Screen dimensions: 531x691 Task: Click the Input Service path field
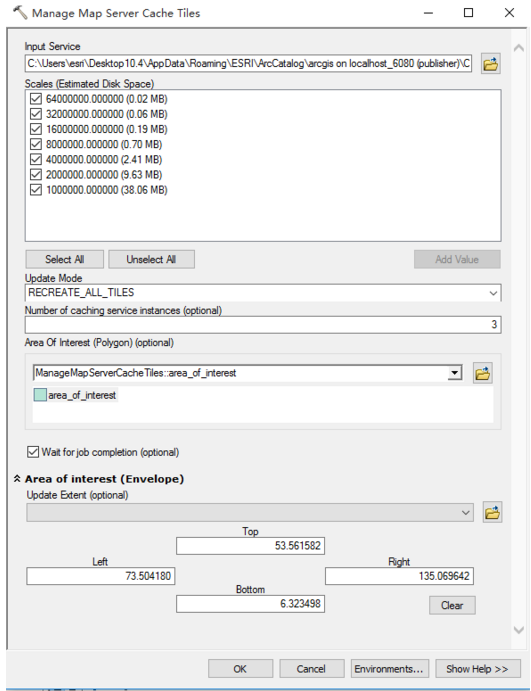pyautogui.click(x=249, y=64)
